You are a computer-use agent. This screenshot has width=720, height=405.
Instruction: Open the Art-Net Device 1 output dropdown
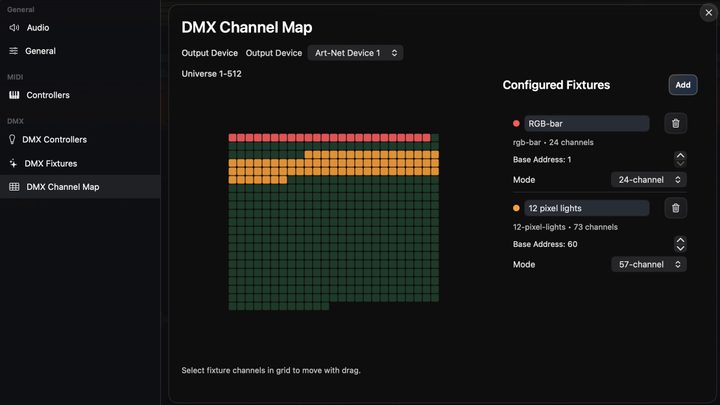click(x=355, y=53)
